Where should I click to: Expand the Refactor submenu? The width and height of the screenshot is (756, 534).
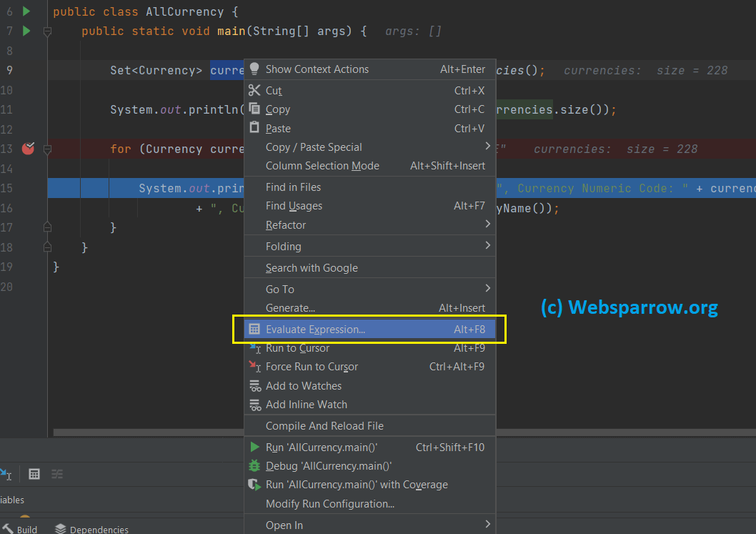(x=284, y=224)
